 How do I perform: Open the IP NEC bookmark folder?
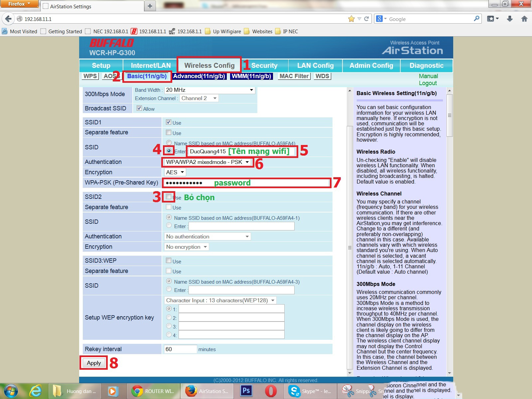click(286, 31)
